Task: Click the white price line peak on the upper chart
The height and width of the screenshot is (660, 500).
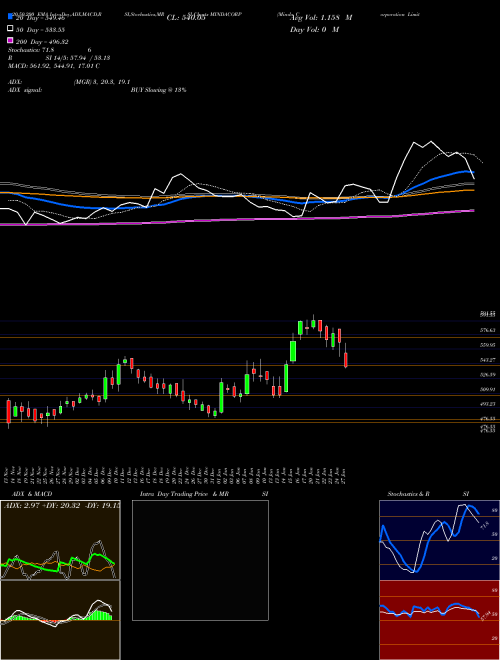Action: click(x=430, y=142)
